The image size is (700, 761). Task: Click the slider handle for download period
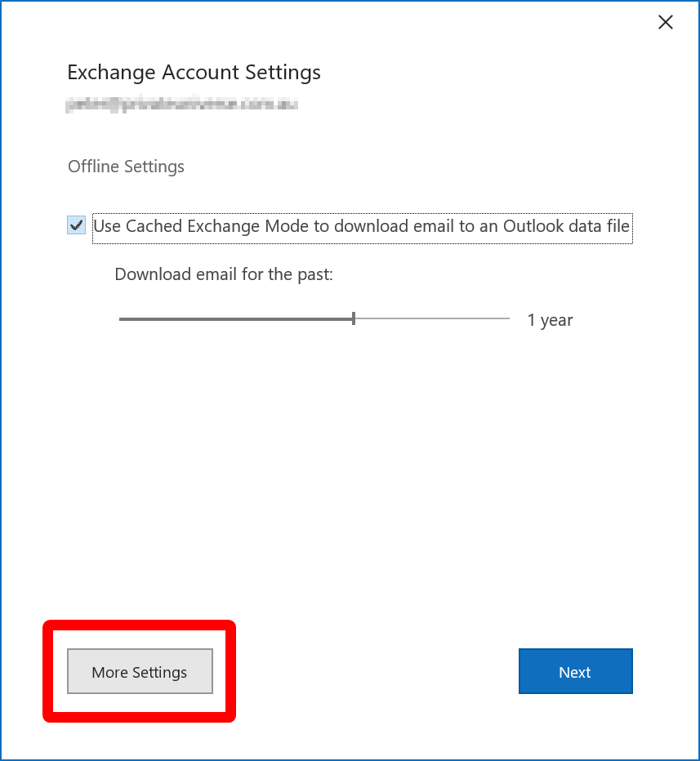pyautogui.click(x=354, y=318)
